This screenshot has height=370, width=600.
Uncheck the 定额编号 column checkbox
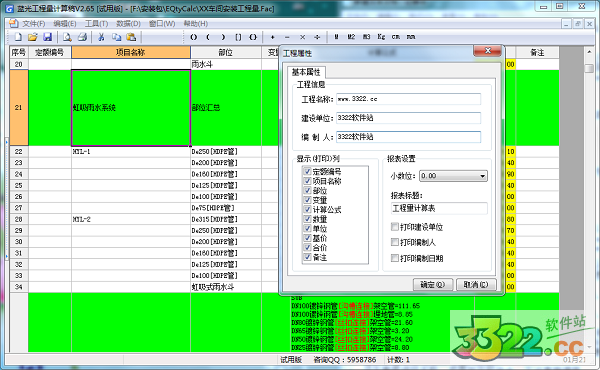307,171
